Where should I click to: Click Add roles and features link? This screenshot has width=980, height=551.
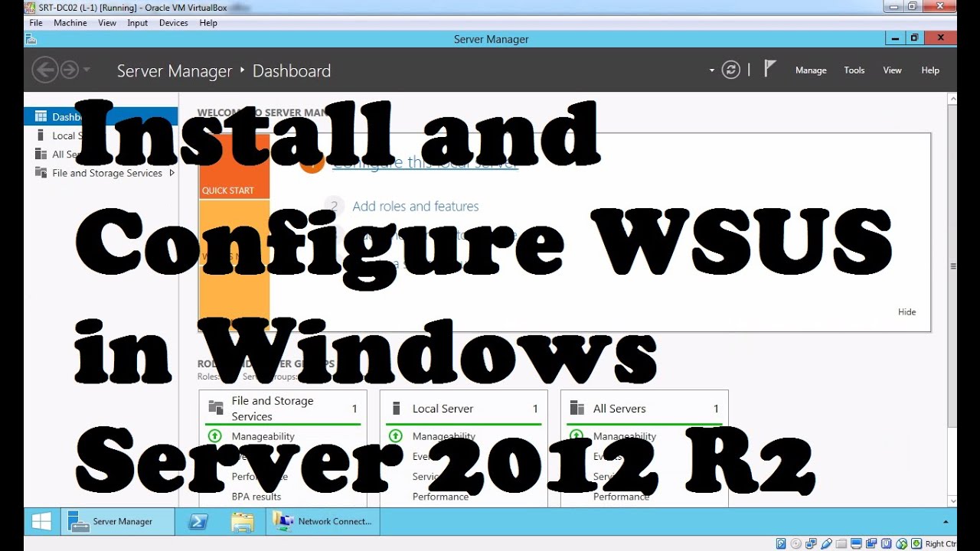pyautogui.click(x=416, y=207)
